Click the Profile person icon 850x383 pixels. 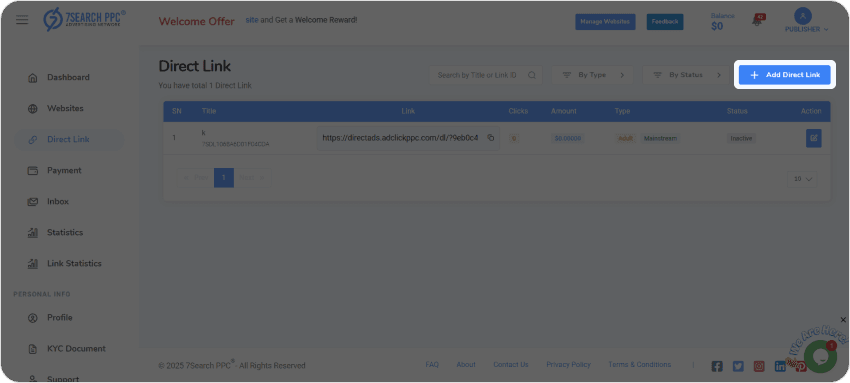(x=33, y=318)
